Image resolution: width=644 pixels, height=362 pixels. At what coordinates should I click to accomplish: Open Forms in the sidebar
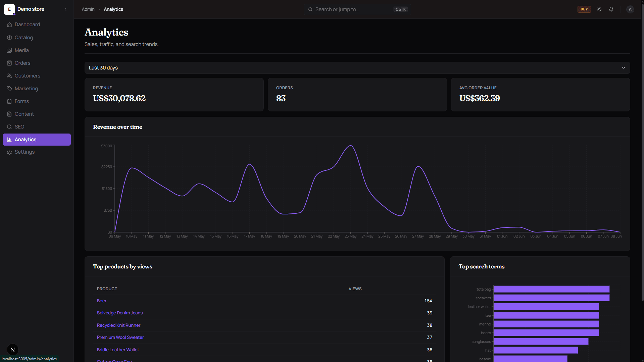[x=37, y=101]
